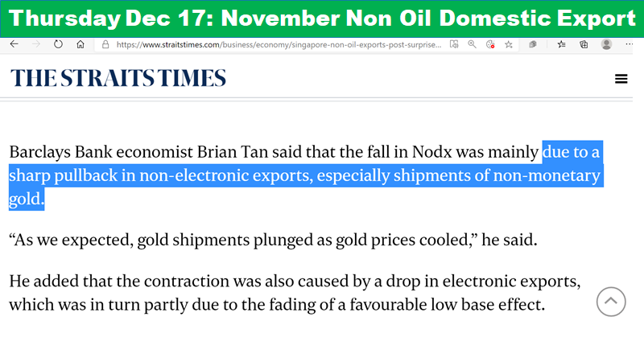This screenshot has height=362, width=644.
Task: Click the cookies blocked icon
Action: coord(490,44)
